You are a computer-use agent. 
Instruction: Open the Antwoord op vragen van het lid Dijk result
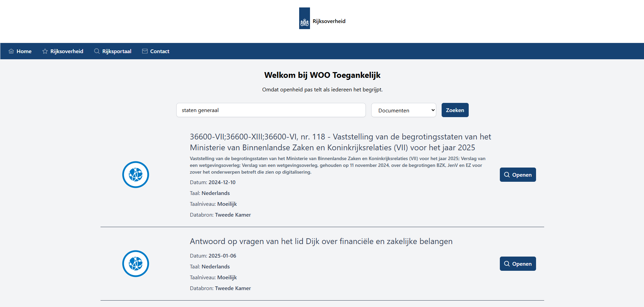coord(321,241)
